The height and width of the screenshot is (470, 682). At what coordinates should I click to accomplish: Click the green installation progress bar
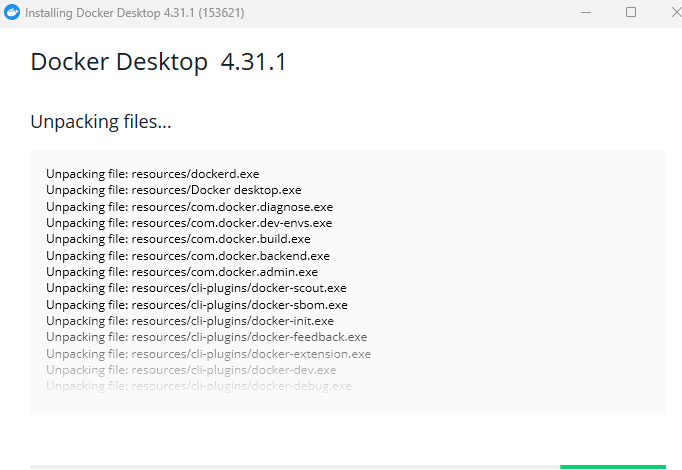click(612, 467)
